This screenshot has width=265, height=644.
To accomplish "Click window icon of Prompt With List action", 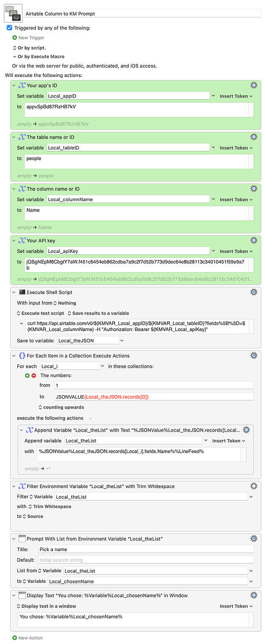I will 22,538.
